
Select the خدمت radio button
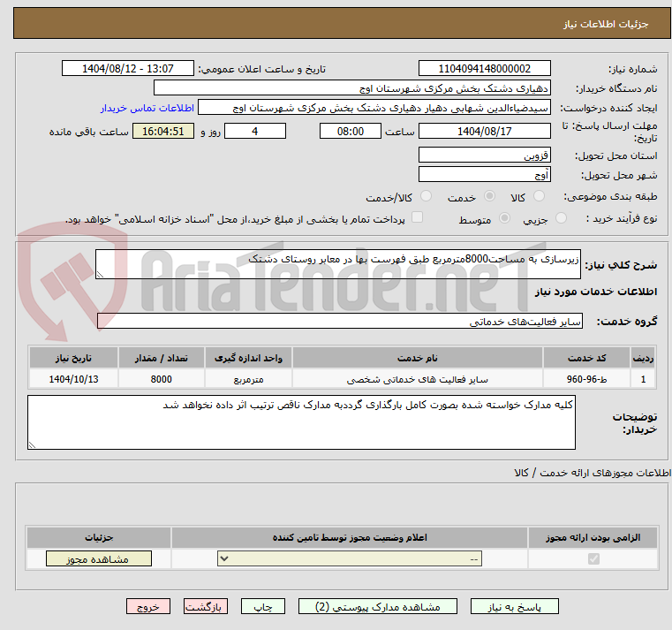click(x=489, y=196)
